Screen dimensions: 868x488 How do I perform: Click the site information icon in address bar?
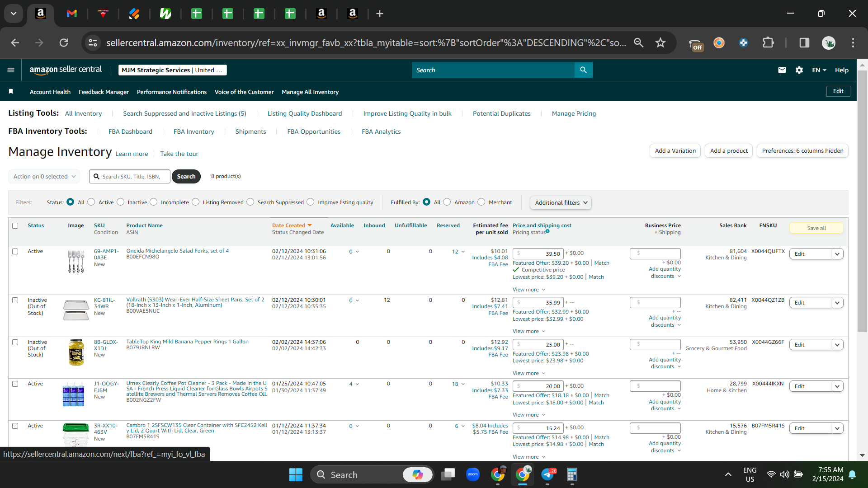(93, 42)
